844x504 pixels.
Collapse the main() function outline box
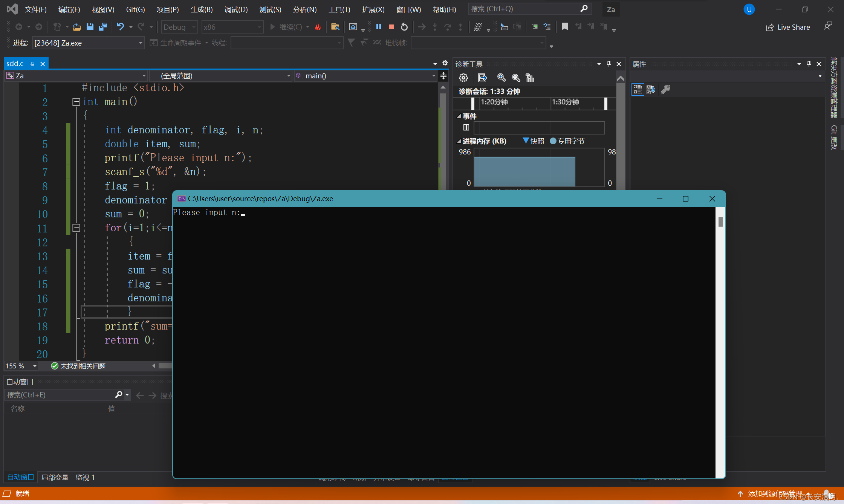click(x=76, y=102)
